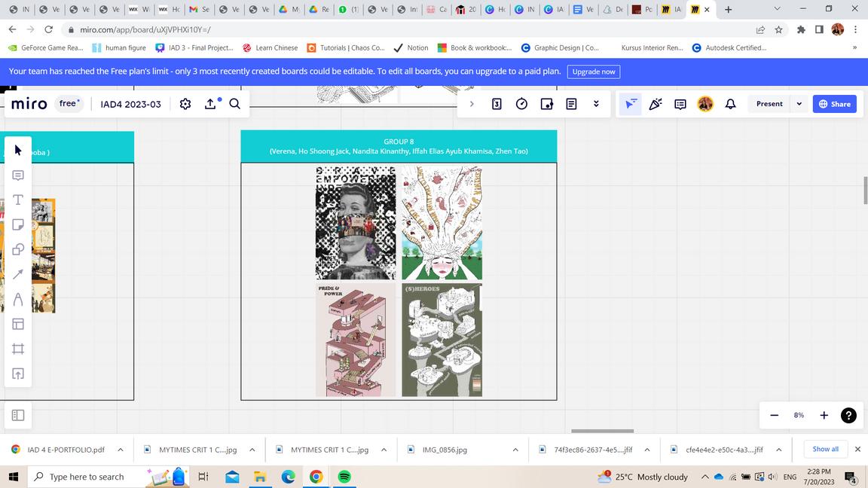Viewport: 868px width, 488px height.
Task: Click the Windows Start button
Action: coord(14,477)
